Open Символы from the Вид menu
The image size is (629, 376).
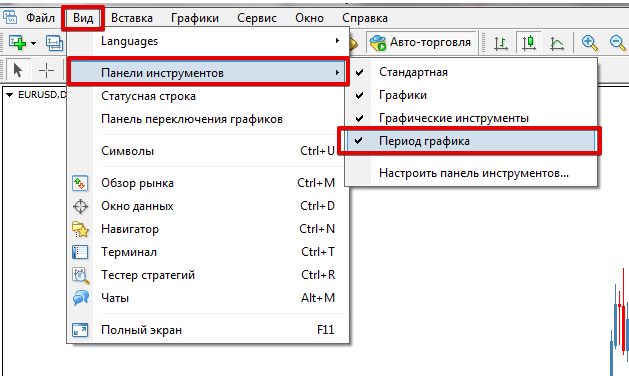click(x=208, y=151)
